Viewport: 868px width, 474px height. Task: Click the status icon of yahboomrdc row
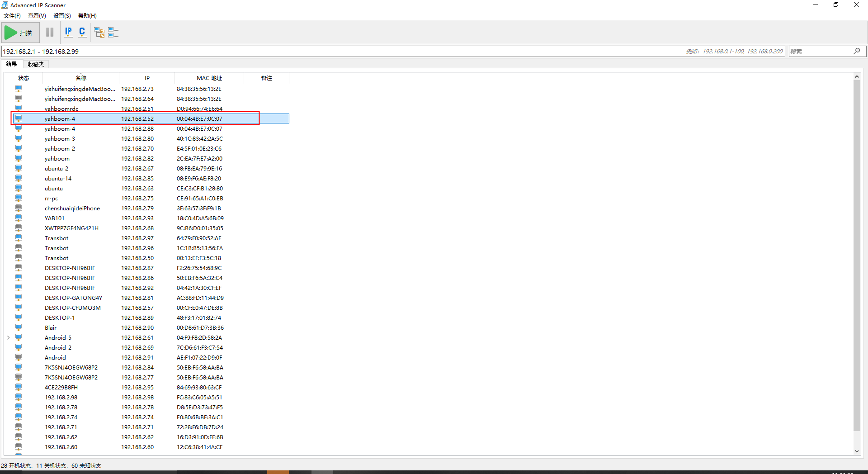coord(19,109)
